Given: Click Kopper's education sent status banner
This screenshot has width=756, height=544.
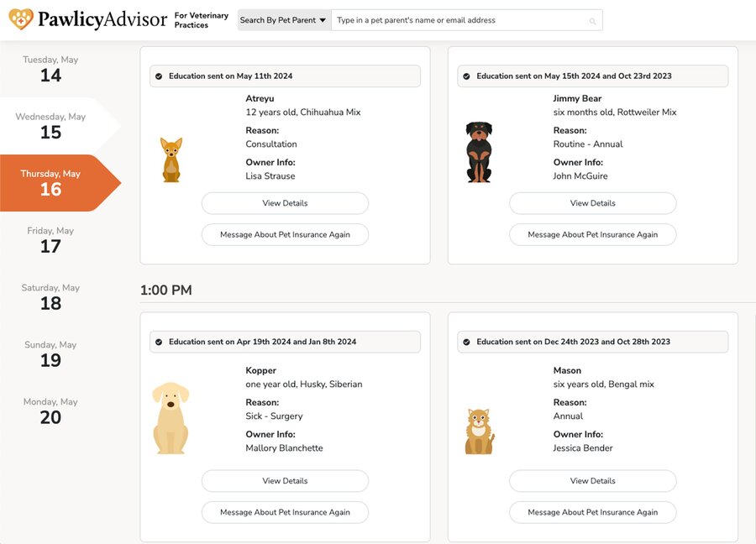Looking at the screenshot, I should coord(285,342).
